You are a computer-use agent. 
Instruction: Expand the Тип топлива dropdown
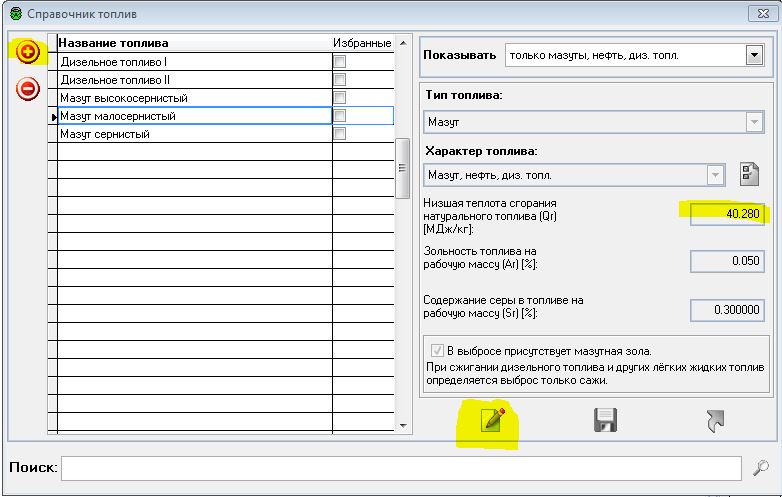click(x=754, y=122)
